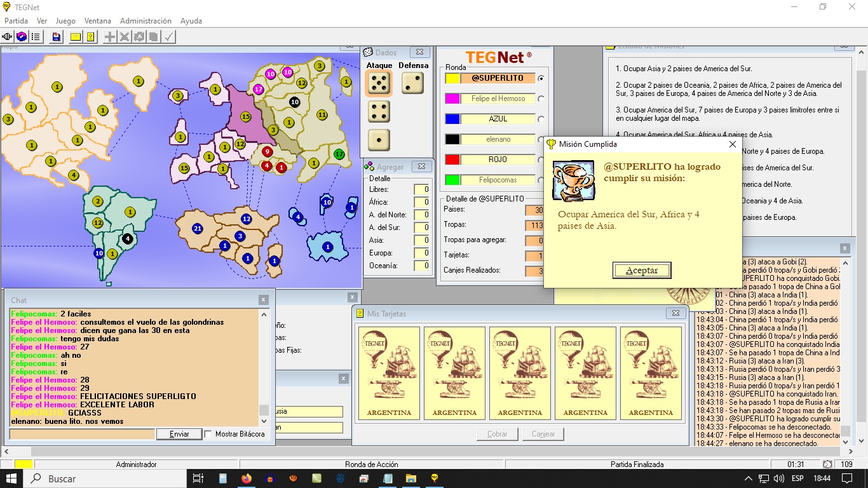Enable the Mostrar Bitácora checkbox
This screenshot has height=488, width=868.
point(208,434)
